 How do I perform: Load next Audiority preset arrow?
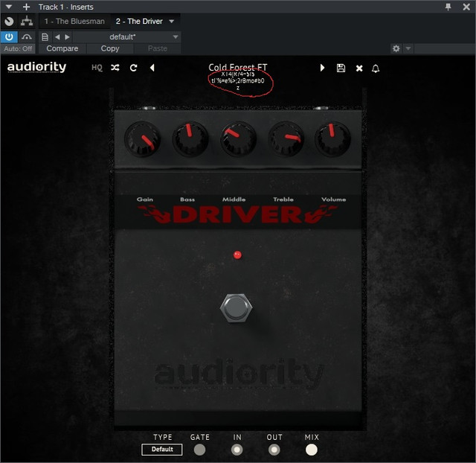click(x=322, y=68)
